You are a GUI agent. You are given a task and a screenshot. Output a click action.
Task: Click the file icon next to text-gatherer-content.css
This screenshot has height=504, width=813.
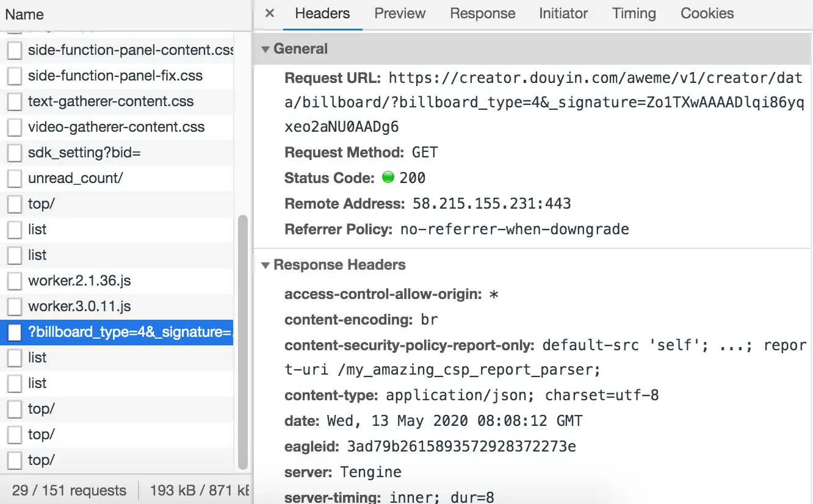click(x=14, y=102)
